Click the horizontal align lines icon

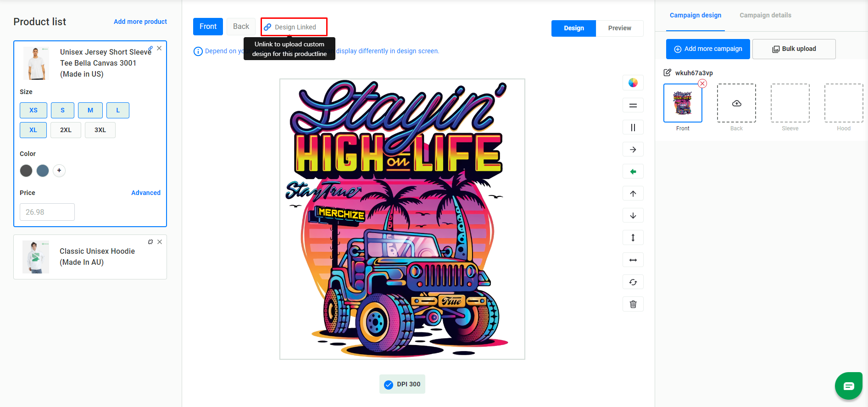633,105
